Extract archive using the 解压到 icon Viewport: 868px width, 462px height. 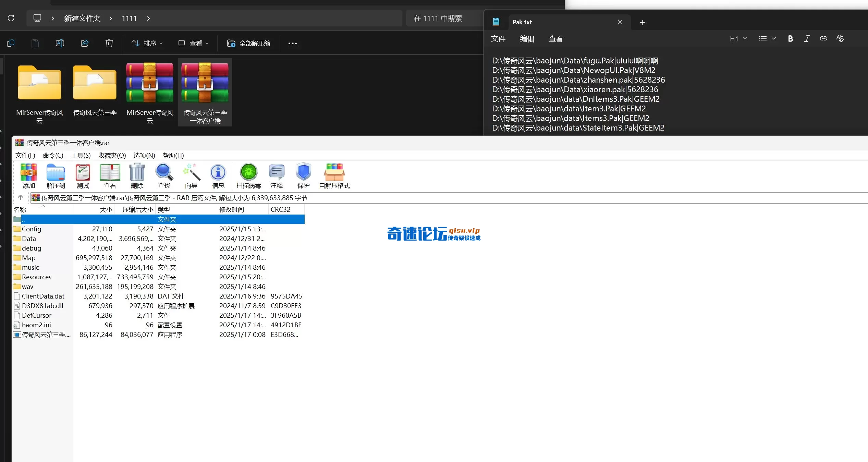(56, 176)
